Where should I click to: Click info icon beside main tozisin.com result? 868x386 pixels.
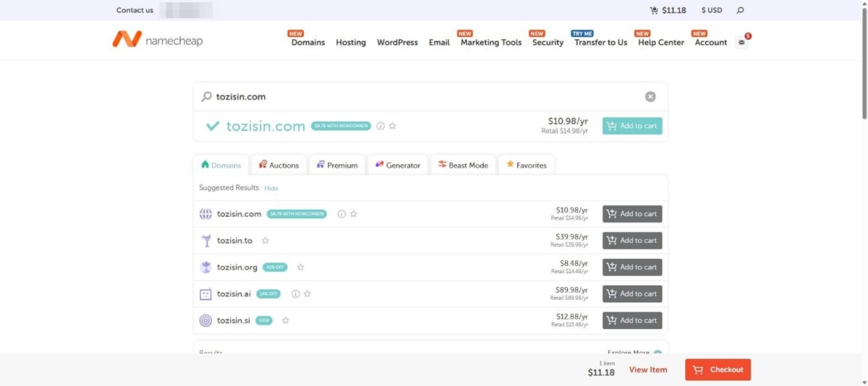click(x=380, y=126)
